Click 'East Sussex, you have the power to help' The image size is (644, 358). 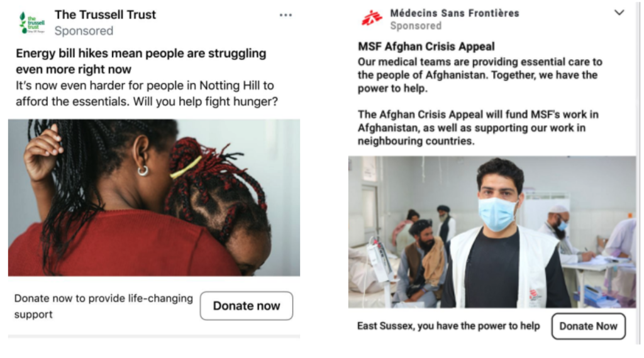click(x=448, y=326)
